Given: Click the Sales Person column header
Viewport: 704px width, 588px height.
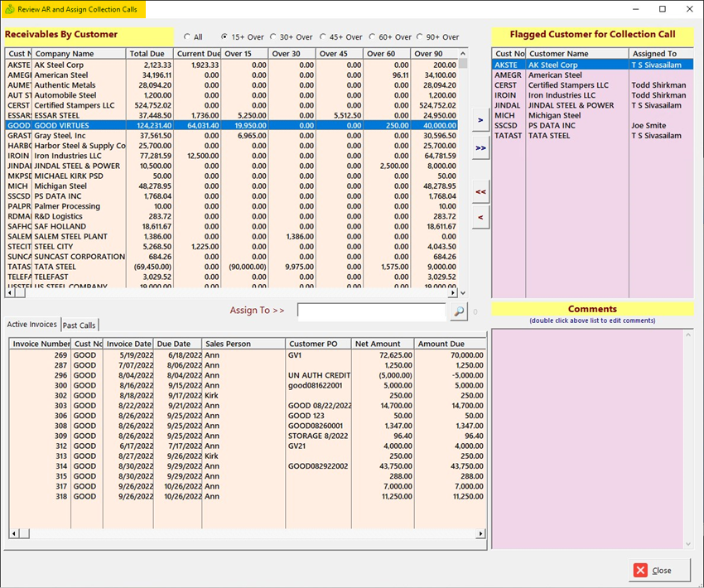Looking at the screenshot, I should 244,344.
